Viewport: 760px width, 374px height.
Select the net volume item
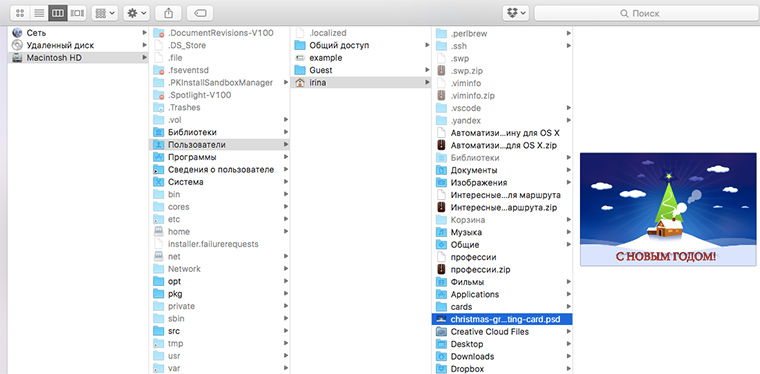(220, 256)
